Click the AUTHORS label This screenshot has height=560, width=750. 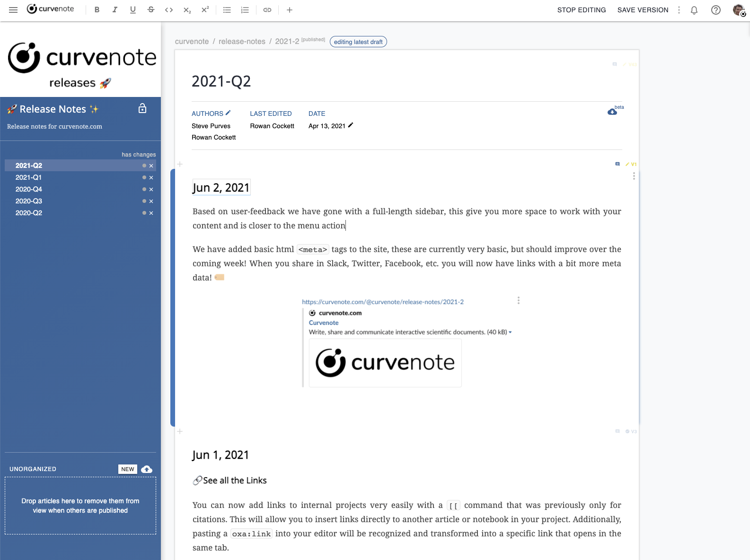click(x=207, y=114)
